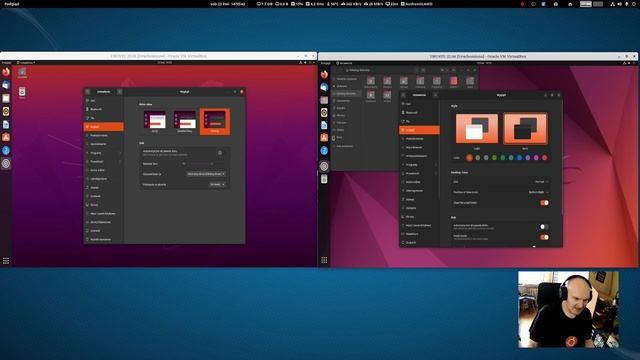Open Ubuntu Software in the right VM dock
This screenshot has width=640, height=360.
point(324,138)
